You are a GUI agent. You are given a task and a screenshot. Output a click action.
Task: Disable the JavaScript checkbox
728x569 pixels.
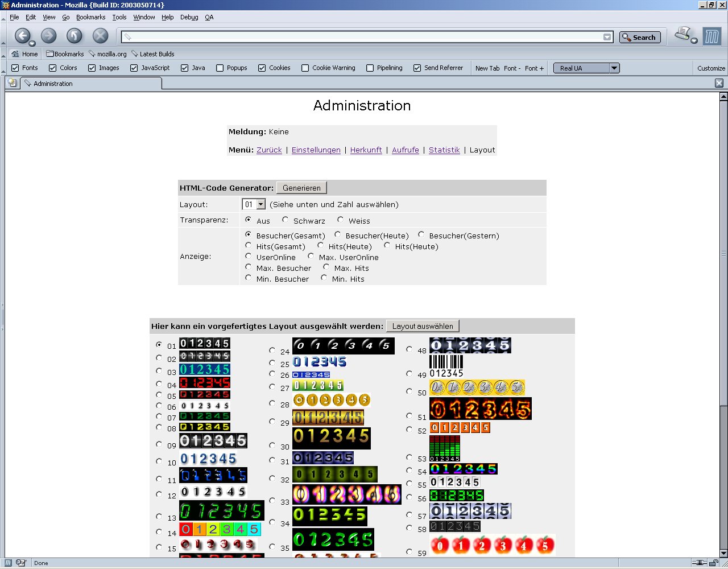point(134,68)
